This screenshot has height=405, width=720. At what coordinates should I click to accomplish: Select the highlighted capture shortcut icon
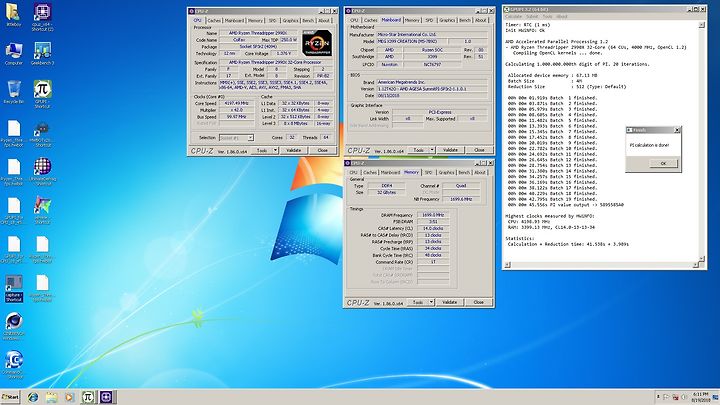(x=14, y=288)
